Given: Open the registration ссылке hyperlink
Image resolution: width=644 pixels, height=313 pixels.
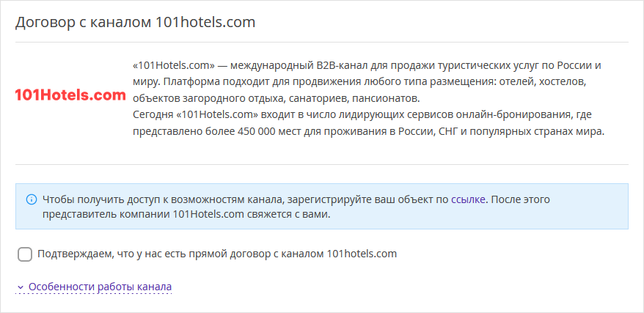Looking at the screenshot, I should click(x=468, y=199).
